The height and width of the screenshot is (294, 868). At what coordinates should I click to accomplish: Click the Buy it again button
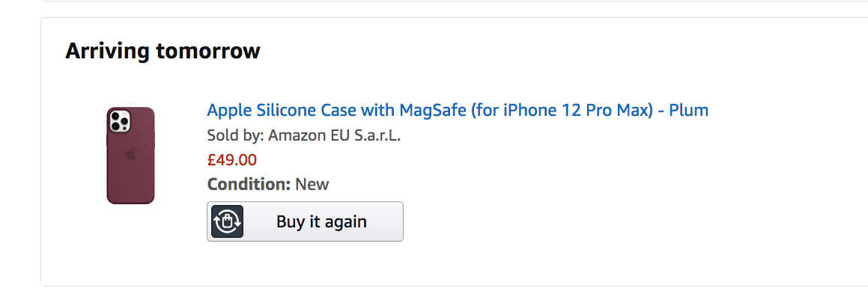click(305, 221)
